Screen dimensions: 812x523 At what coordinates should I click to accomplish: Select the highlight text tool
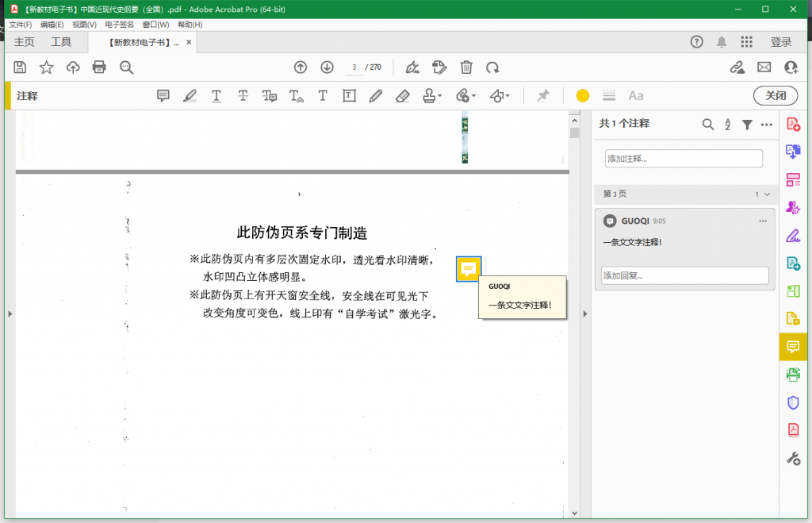click(190, 96)
